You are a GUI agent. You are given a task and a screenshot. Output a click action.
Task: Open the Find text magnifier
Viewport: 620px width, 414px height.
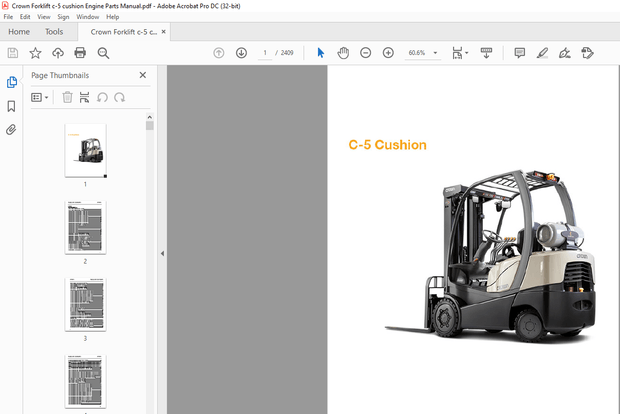pyautogui.click(x=103, y=53)
